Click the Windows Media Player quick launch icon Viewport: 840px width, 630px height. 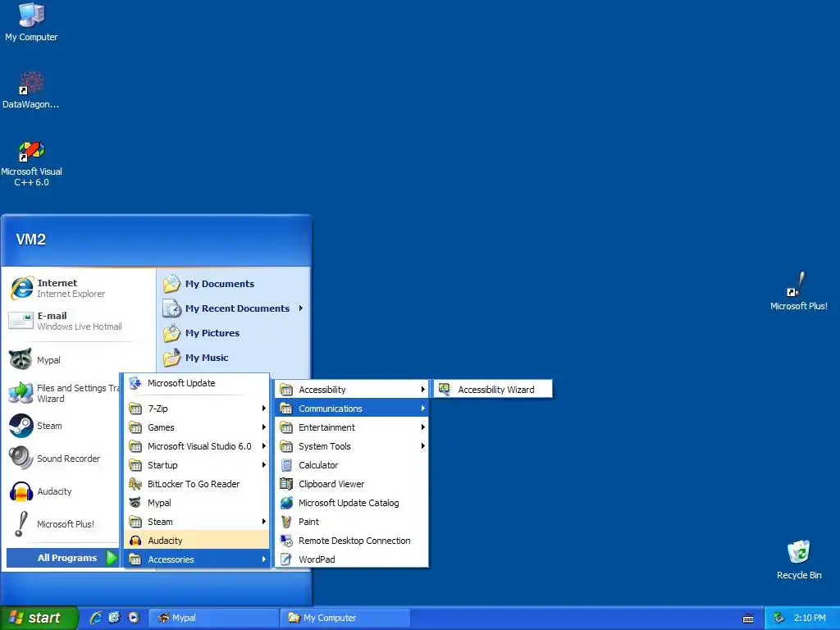134,618
